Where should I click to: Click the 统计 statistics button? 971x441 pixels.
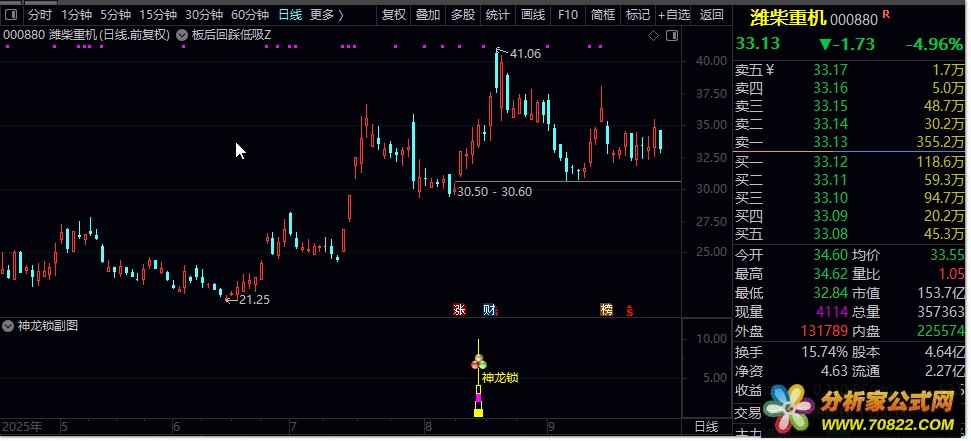tap(497, 15)
